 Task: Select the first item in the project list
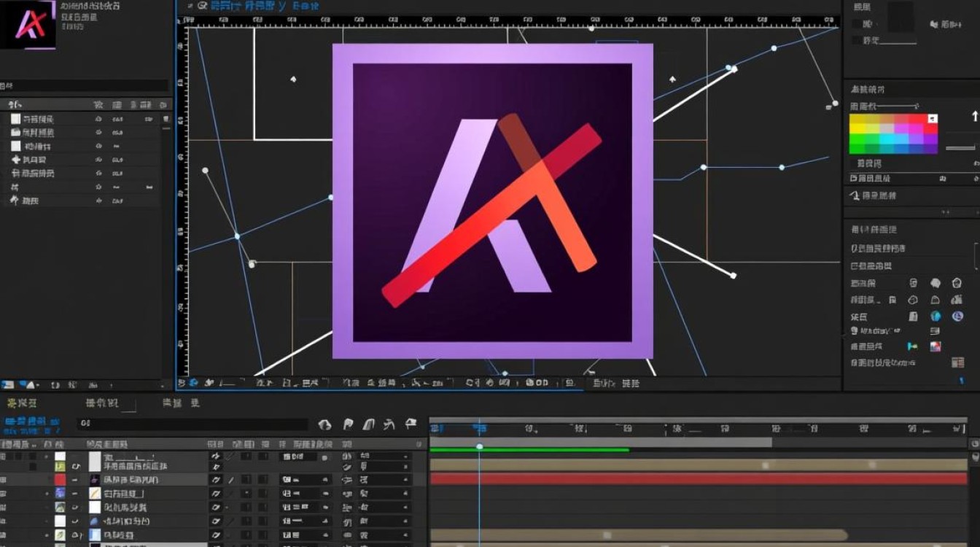coord(80,119)
